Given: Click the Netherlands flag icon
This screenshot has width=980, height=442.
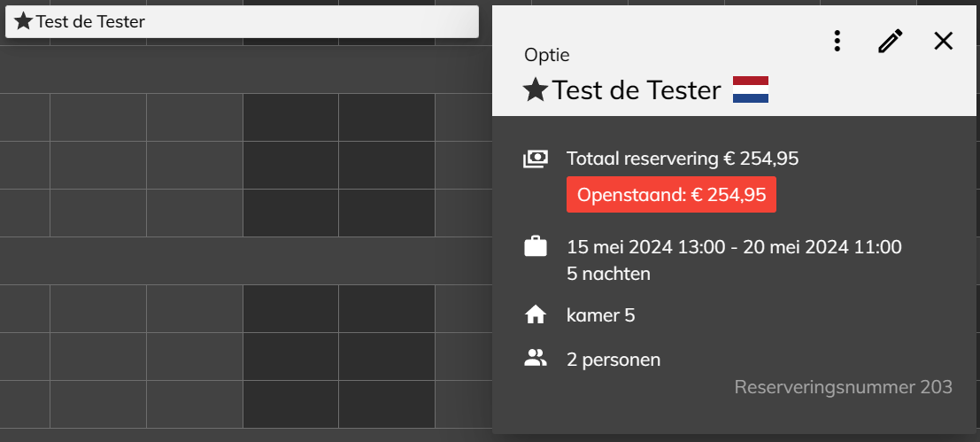Looking at the screenshot, I should pyautogui.click(x=751, y=89).
